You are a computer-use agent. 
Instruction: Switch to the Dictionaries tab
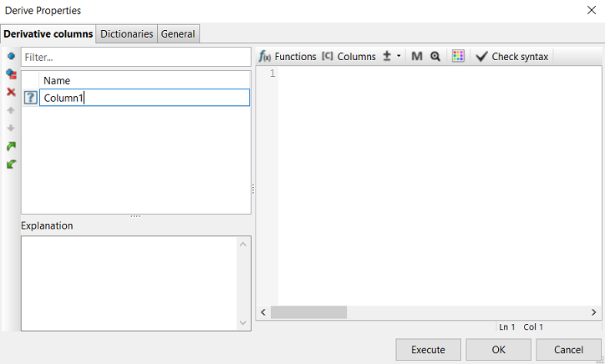pyautogui.click(x=126, y=34)
